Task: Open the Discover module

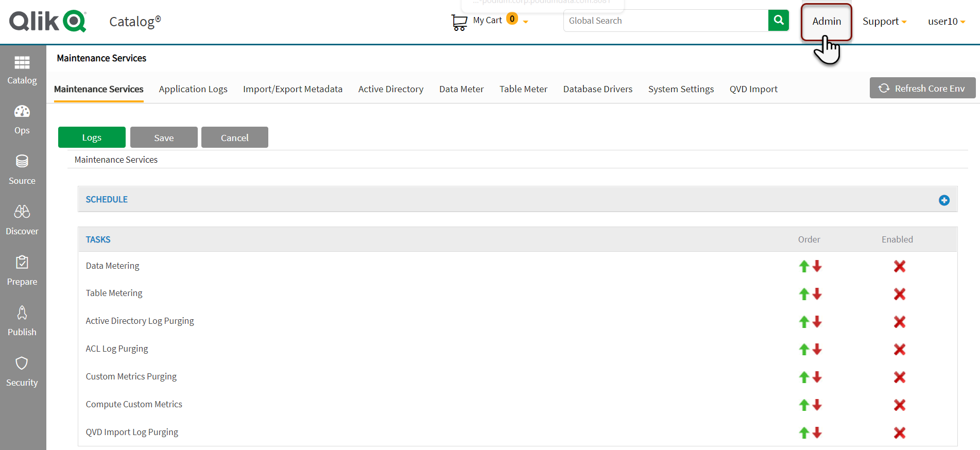Action: 22,221
